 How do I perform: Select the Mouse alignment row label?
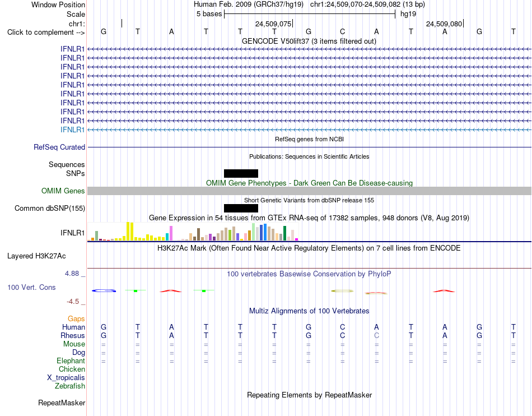coord(74,344)
